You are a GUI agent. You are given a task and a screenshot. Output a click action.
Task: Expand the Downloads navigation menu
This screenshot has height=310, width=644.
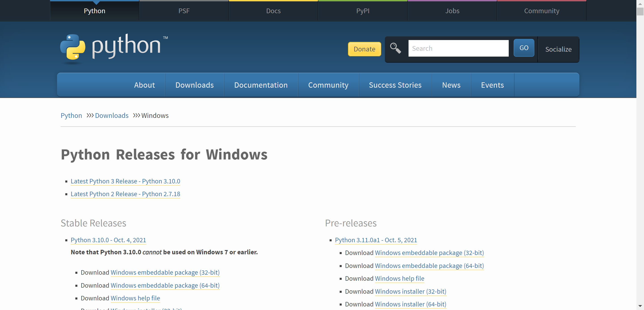point(194,85)
